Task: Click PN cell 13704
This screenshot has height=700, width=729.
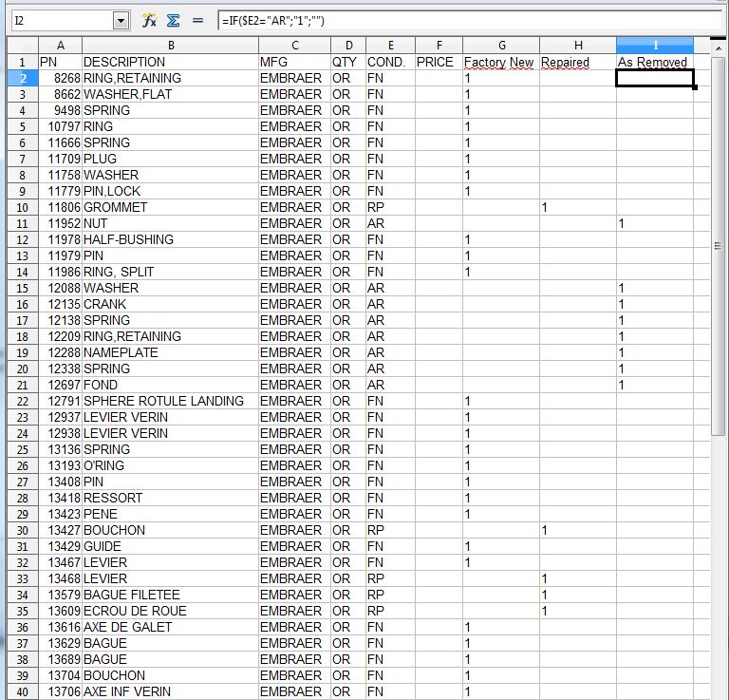Action: (60, 676)
